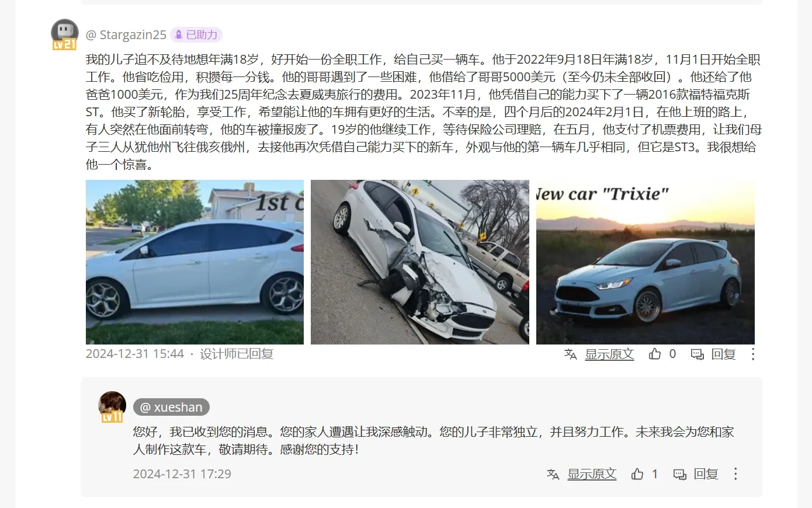Open the first white car photo thumbnail
812x508 pixels.
[195, 262]
